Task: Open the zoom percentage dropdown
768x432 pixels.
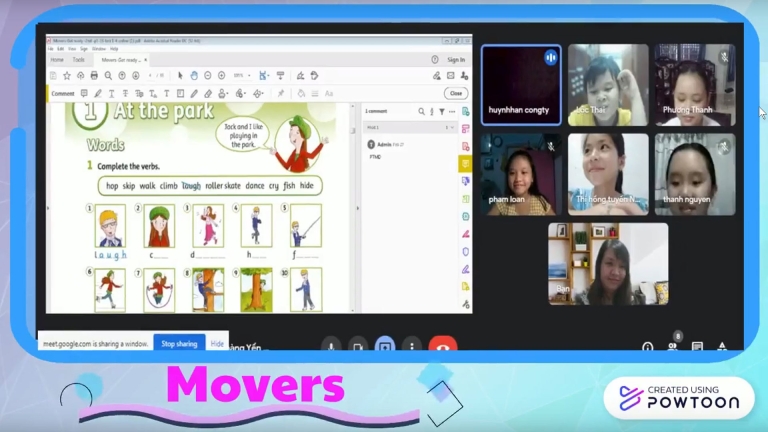Action: click(x=242, y=75)
